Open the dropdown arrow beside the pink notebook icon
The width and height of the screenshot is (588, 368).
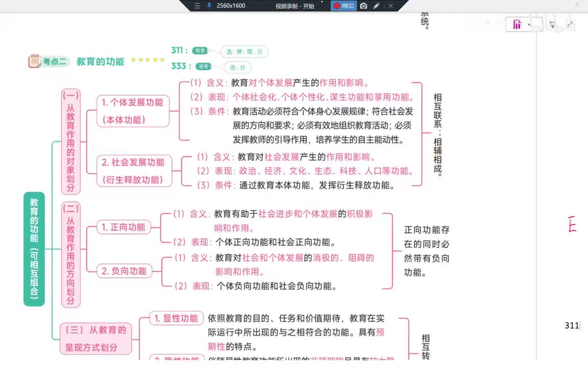529,25
